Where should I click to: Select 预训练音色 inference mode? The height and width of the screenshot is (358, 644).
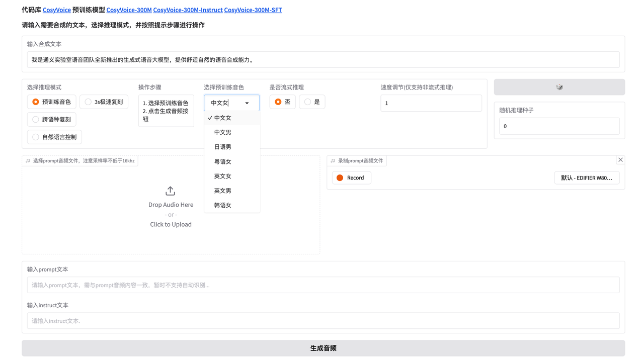(x=36, y=102)
